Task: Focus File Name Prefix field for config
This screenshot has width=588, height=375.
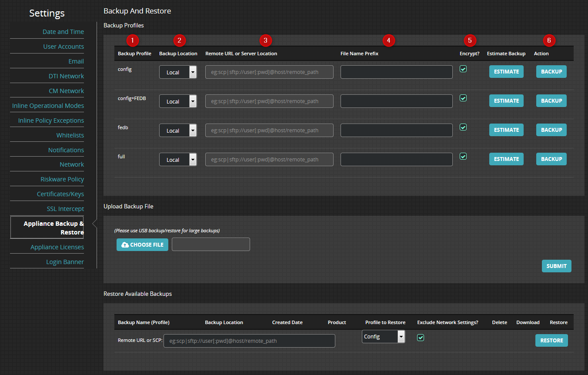Action: coord(397,72)
